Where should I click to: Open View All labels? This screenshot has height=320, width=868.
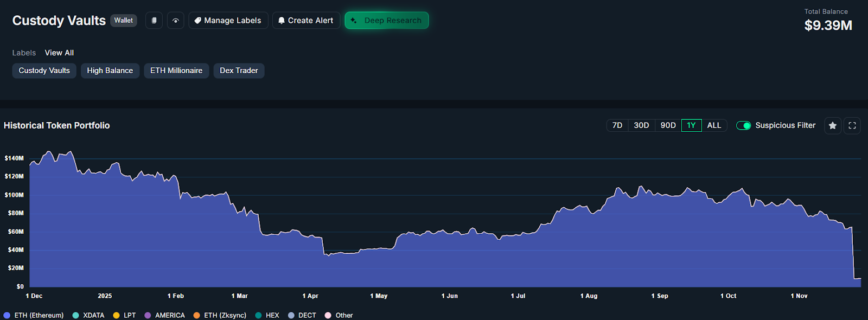(x=59, y=53)
